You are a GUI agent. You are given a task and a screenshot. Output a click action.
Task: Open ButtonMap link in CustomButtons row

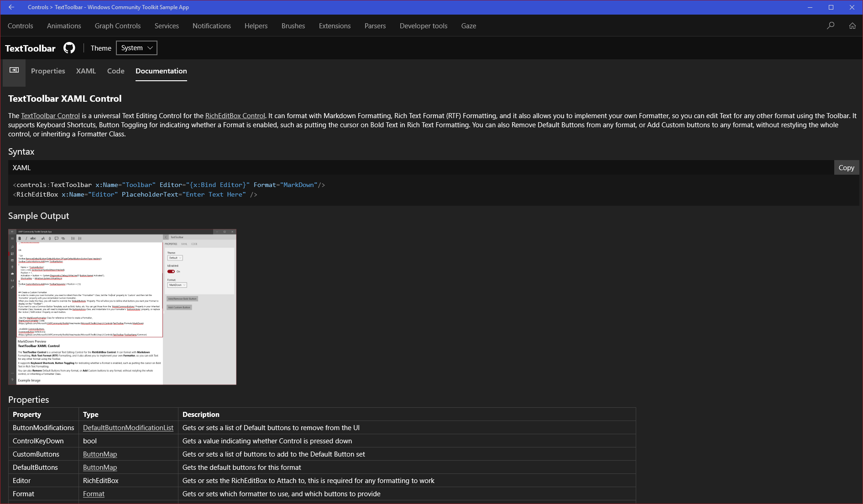pos(100,454)
